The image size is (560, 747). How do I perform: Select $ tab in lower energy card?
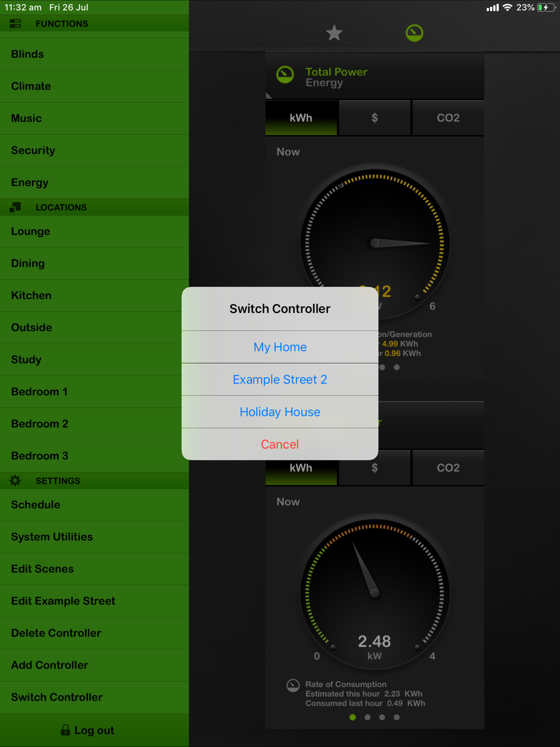click(375, 468)
